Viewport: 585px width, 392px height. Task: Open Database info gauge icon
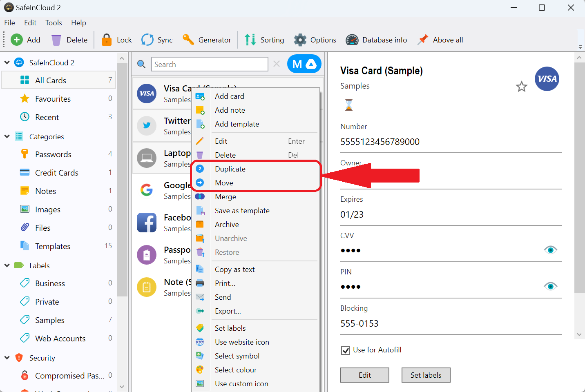352,40
